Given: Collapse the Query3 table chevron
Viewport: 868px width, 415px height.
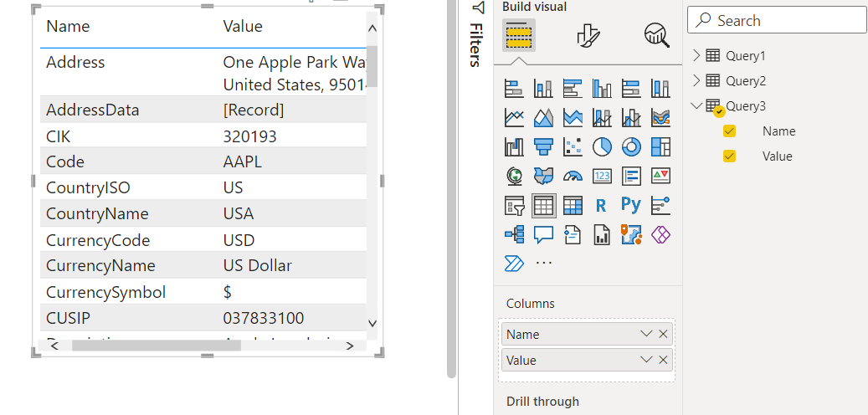Looking at the screenshot, I should coord(696,105).
